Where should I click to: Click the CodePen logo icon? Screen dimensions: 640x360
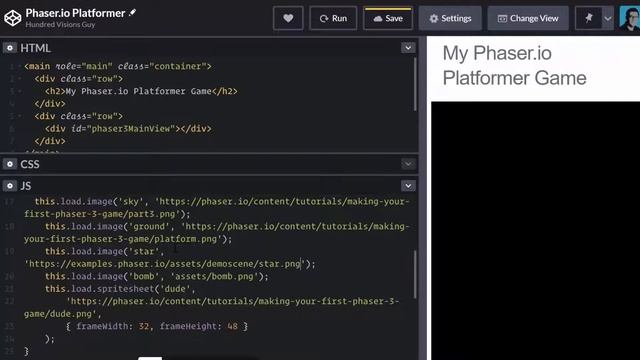tap(12, 18)
